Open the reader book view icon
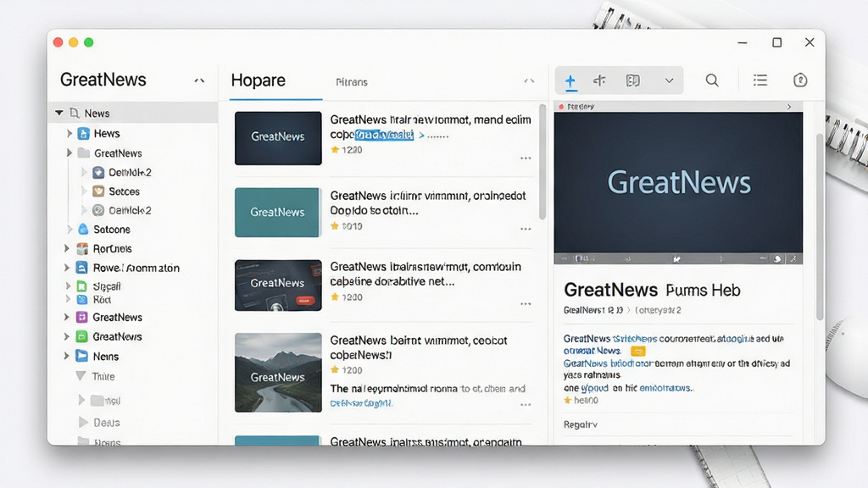Viewport: 868px width, 488px height. (632, 80)
